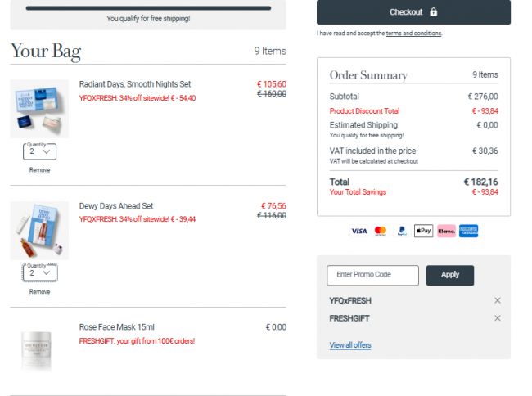Click the Klarna payment icon
This screenshot has height=396, width=532.
point(446,231)
